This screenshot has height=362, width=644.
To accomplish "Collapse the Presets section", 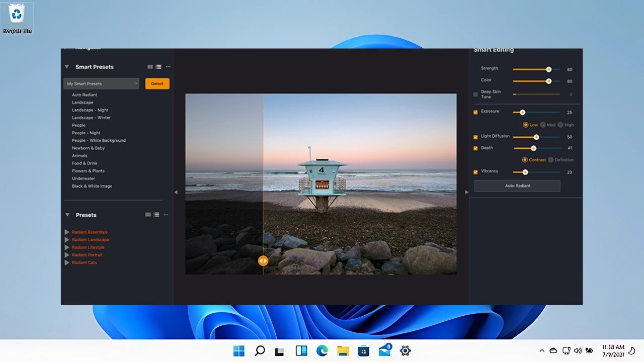I will click(67, 215).
